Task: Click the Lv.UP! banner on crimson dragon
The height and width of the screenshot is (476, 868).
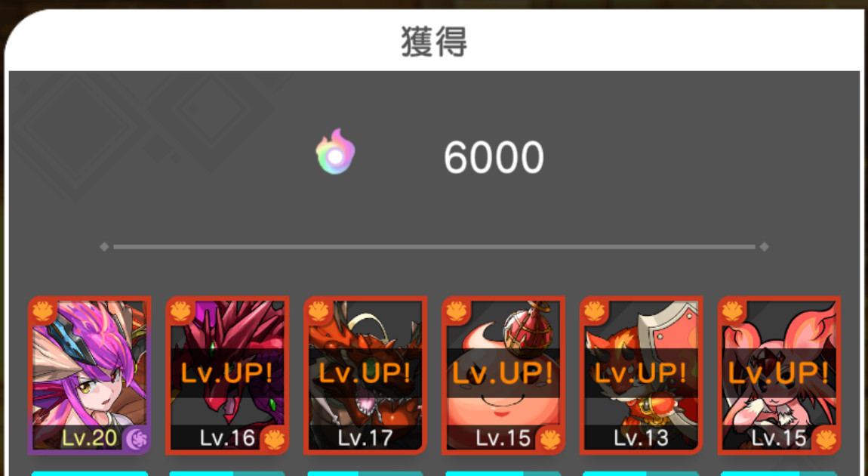Action: coord(227,373)
